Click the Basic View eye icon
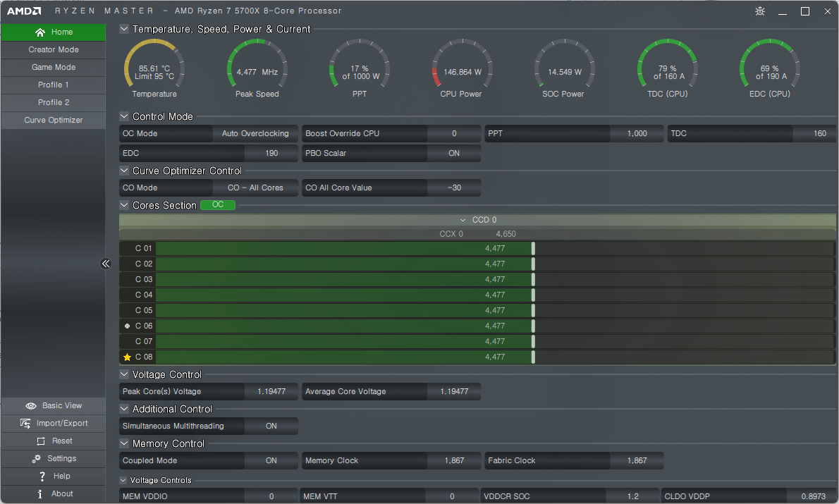839x504 pixels. 31,405
